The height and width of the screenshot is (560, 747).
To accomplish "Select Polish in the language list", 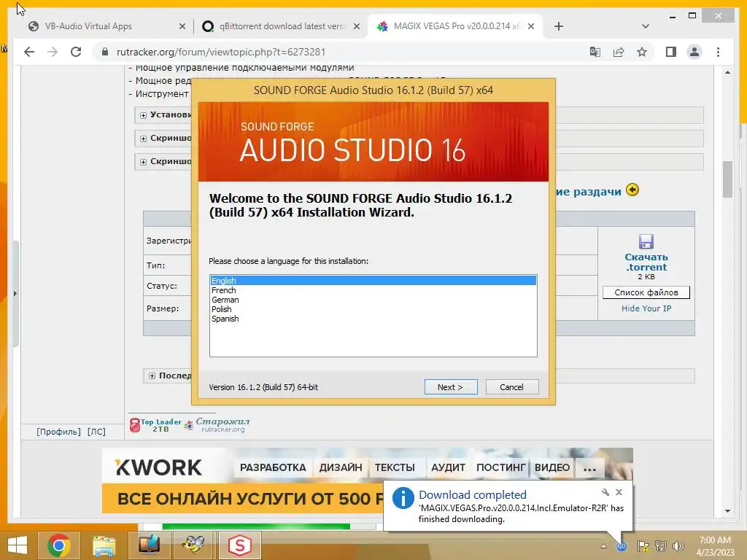I will (x=373, y=309).
